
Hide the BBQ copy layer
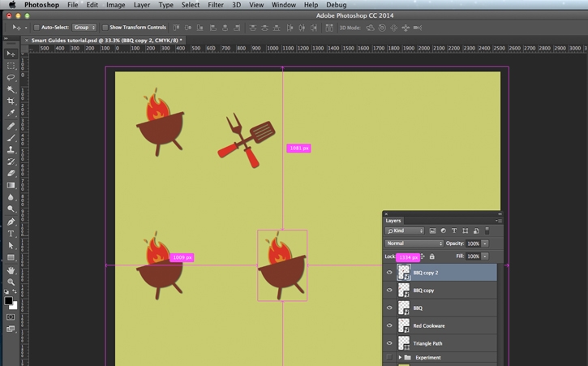point(389,291)
